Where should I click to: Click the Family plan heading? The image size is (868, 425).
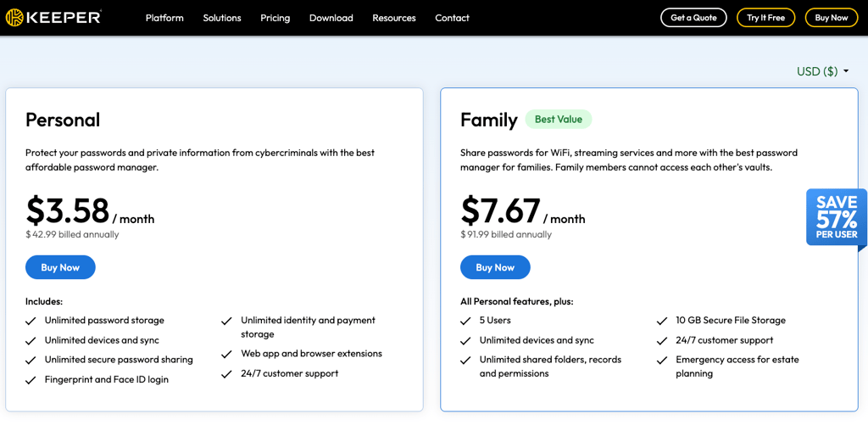489,120
